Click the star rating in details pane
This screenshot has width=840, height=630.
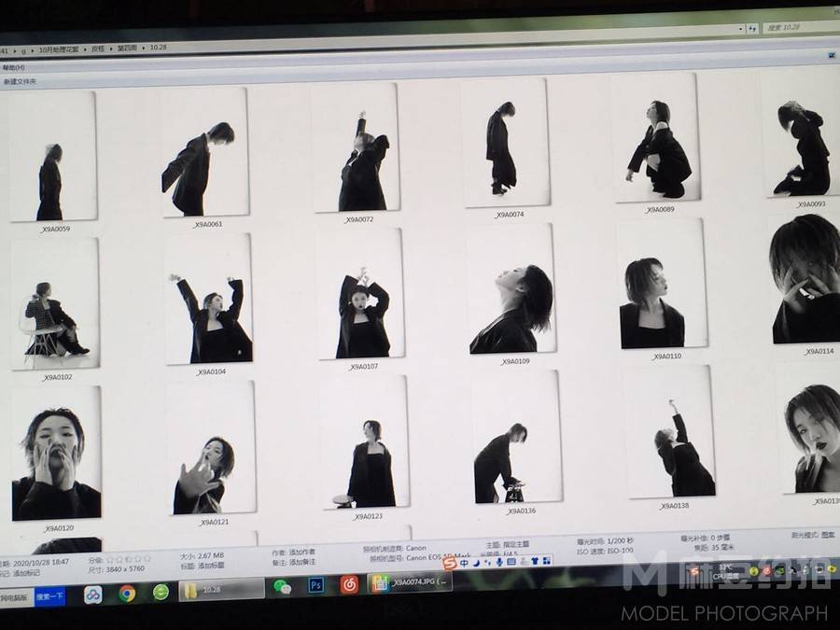tap(129, 559)
